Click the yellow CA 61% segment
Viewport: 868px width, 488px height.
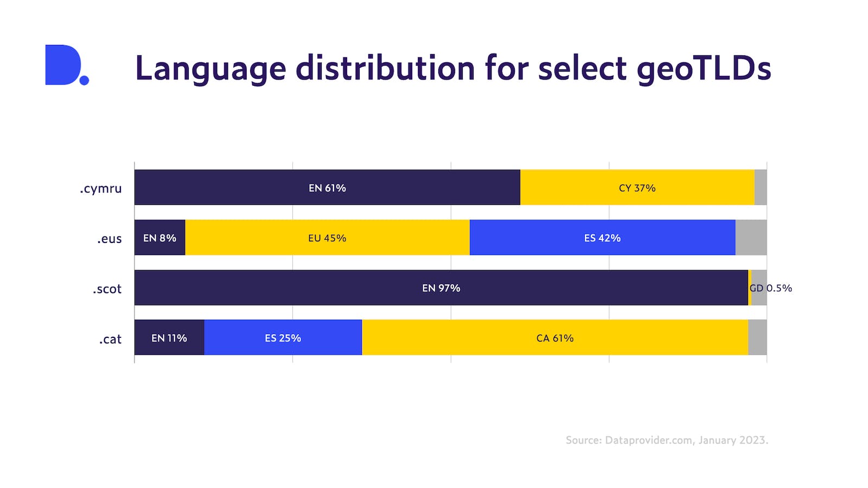pos(554,338)
